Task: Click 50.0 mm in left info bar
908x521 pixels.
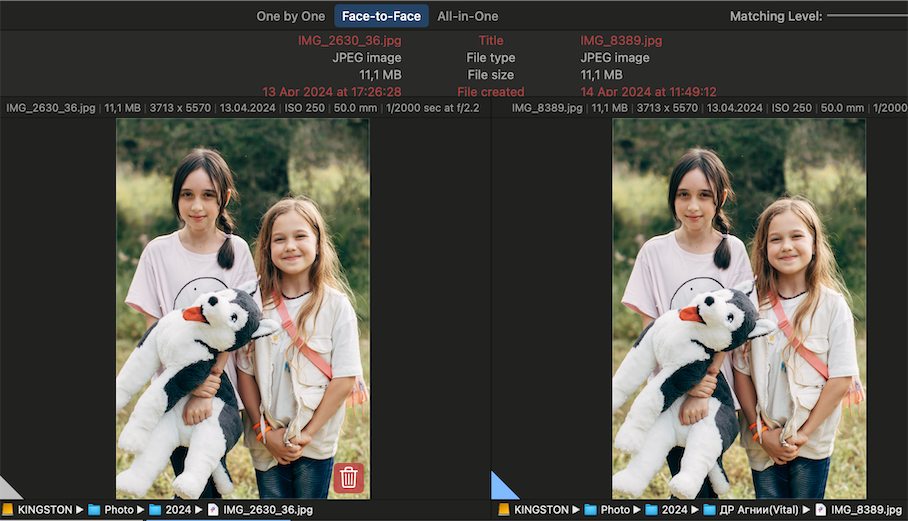Action: click(355, 108)
